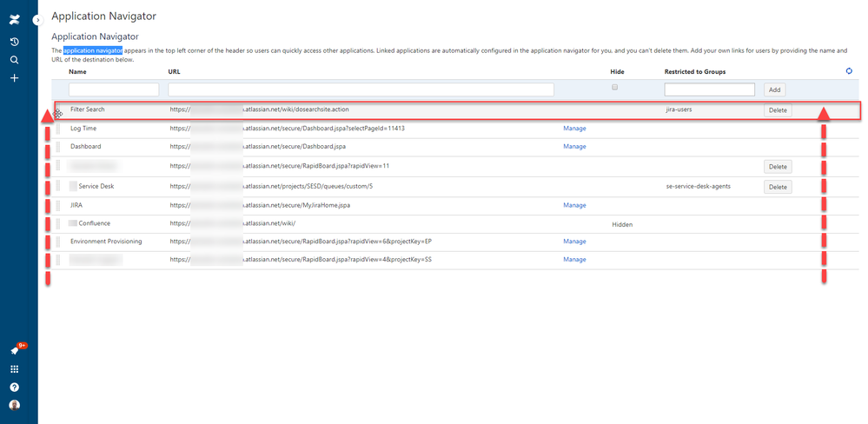Click the Log Time name cell

83,129
